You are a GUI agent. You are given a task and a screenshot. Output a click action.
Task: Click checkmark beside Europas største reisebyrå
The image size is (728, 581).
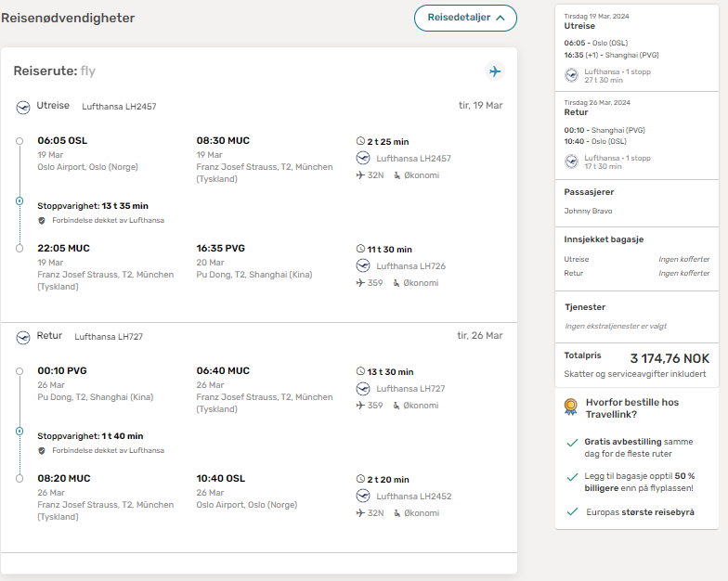[572, 511]
